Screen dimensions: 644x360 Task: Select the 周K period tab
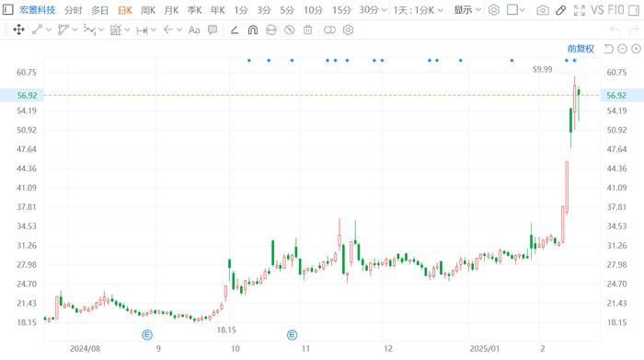coord(148,10)
